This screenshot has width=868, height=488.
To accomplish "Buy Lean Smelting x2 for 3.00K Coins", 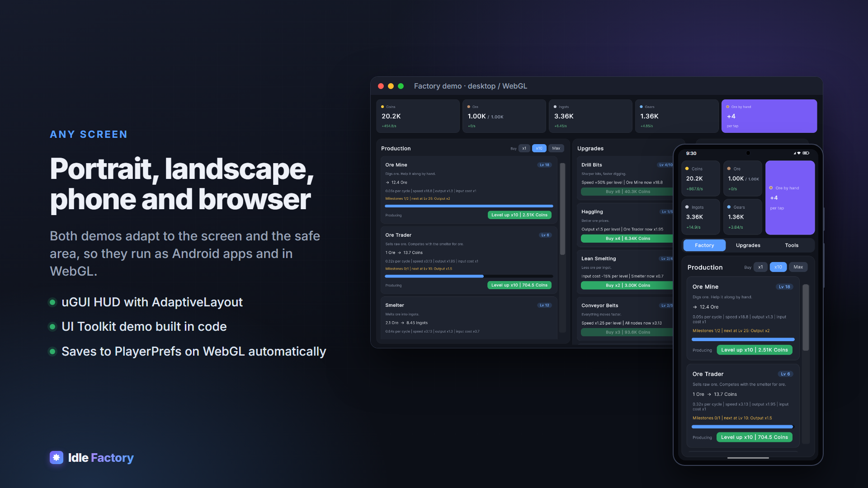I will tap(627, 286).
